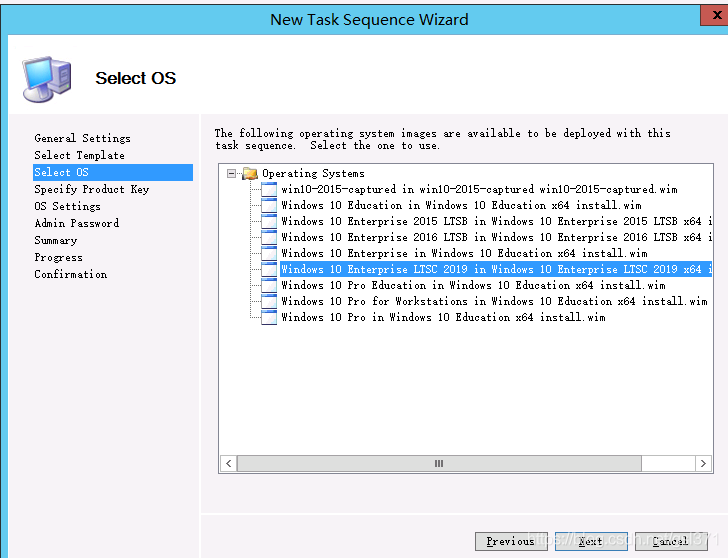Click icon of Windows 10 Pro in Education
Image resolution: width=728 pixels, height=558 pixels.
pos(269,318)
